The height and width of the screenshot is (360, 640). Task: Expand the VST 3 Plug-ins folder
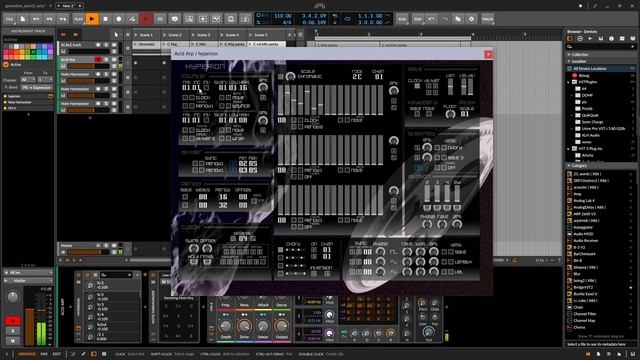coord(569,149)
